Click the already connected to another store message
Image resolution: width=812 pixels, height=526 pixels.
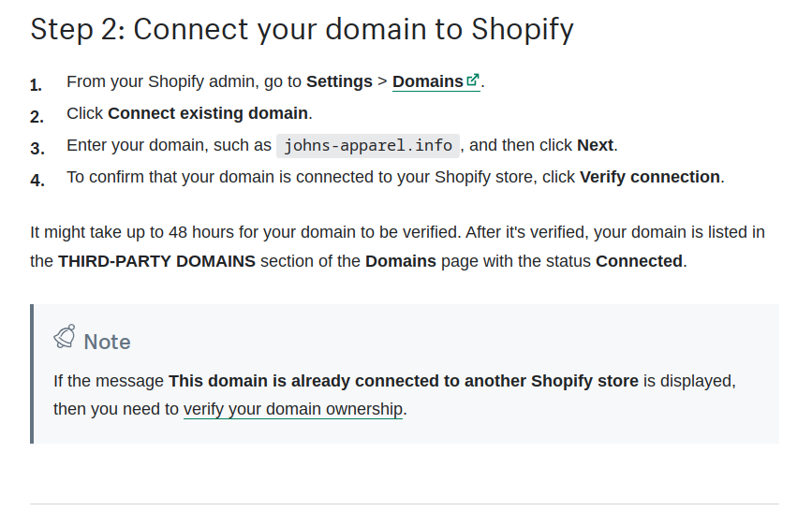pyautogui.click(x=404, y=381)
